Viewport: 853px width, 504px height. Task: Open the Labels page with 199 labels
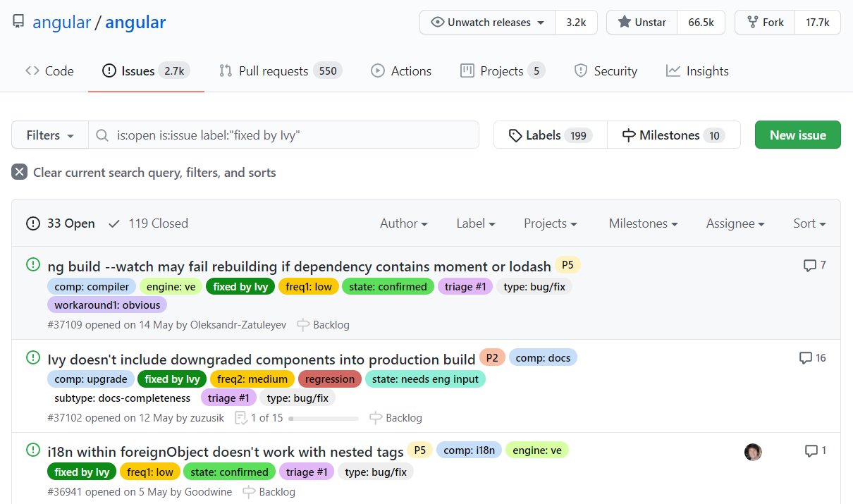pos(551,135)
